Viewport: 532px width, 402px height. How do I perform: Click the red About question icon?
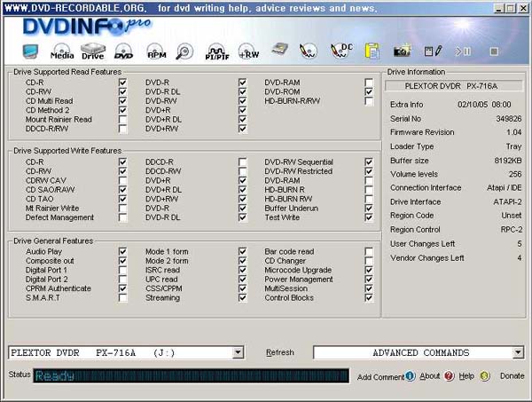coord(450,376)
